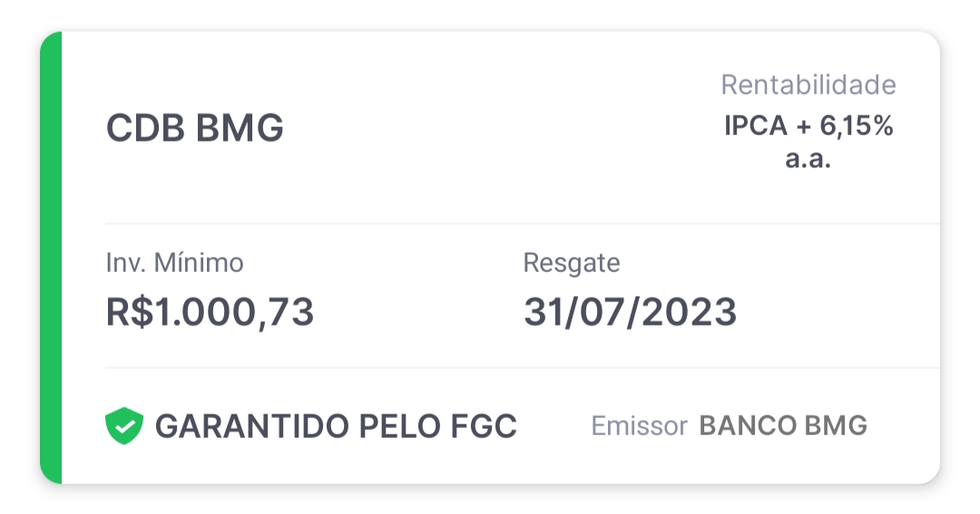Click the IPCA + 6,15% a.a. rate
Screen dimensions: 980x514
pyautogui.click(x=808, y=141)
